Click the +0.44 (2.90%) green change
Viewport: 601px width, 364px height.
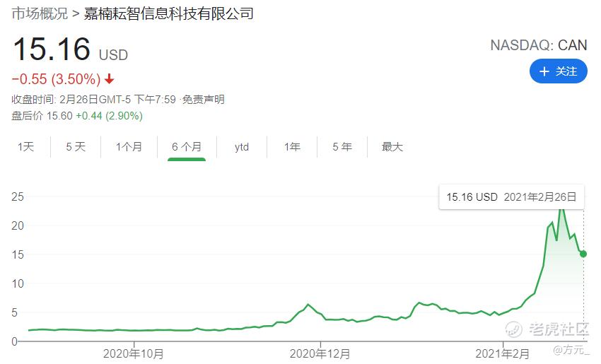tap(109, 116)
